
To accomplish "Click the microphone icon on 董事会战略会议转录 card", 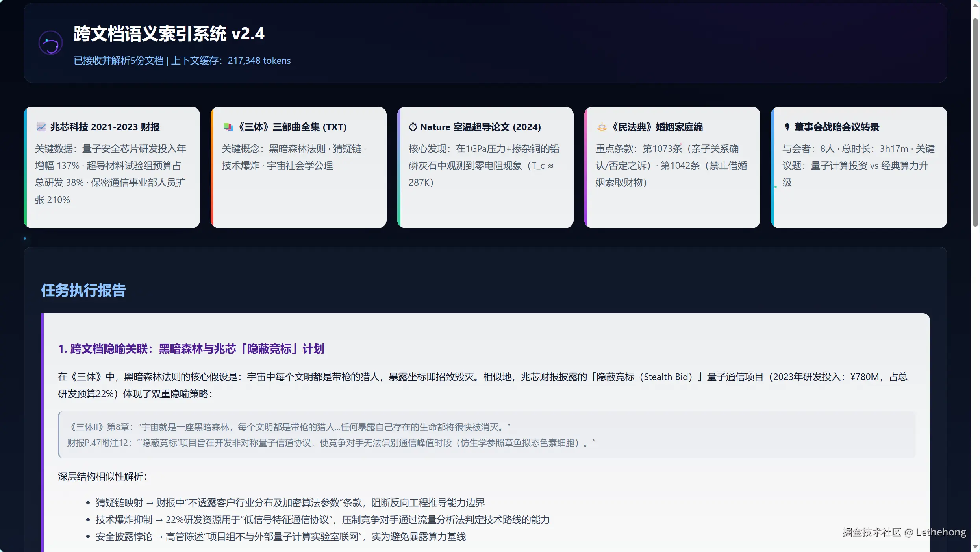I will pos(787,127).
